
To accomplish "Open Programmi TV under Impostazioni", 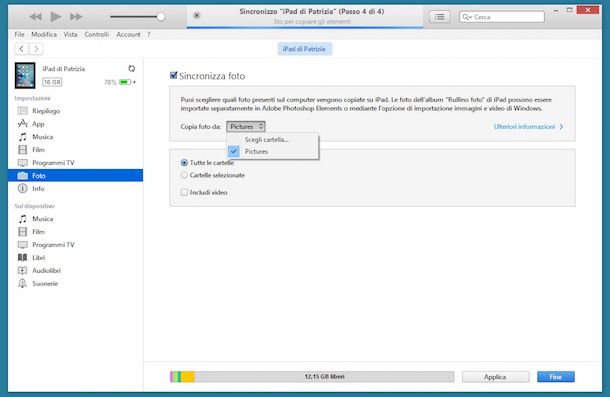I will (x=75, y=163).
